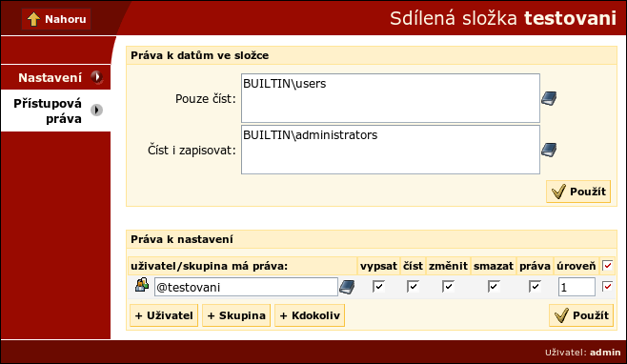Toggle the vypsat checkbox for @testovani
The height and width of the screenshot is (364, 627).
378,287
